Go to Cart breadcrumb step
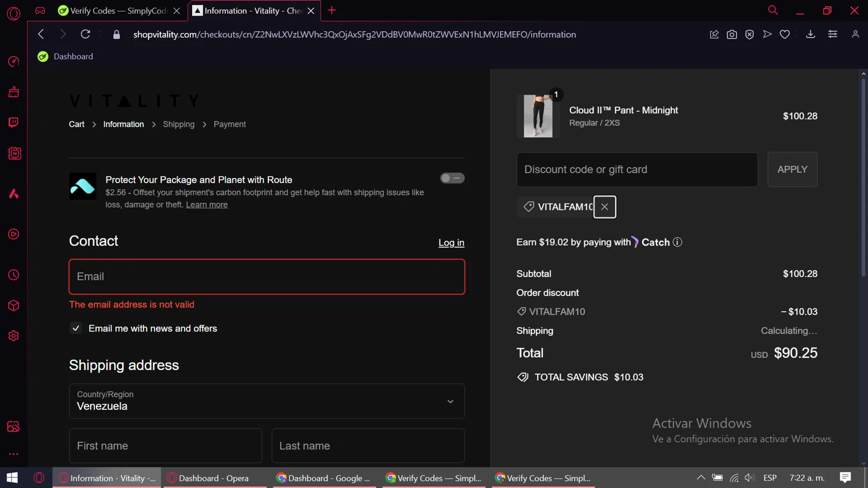This screenshot has height=488, width=868. pos(76,124)
